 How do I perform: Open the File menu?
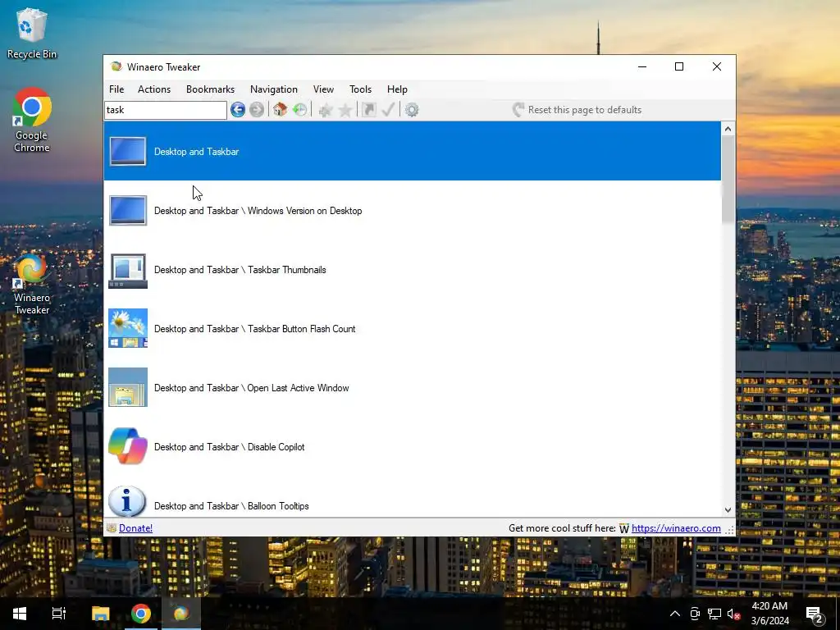pos(116,89)
